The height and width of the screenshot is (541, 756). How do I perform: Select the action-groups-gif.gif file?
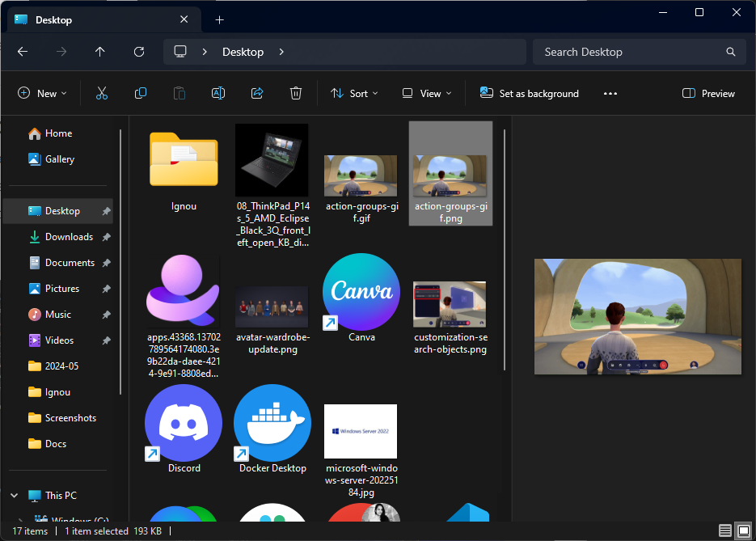click(361, 174)
